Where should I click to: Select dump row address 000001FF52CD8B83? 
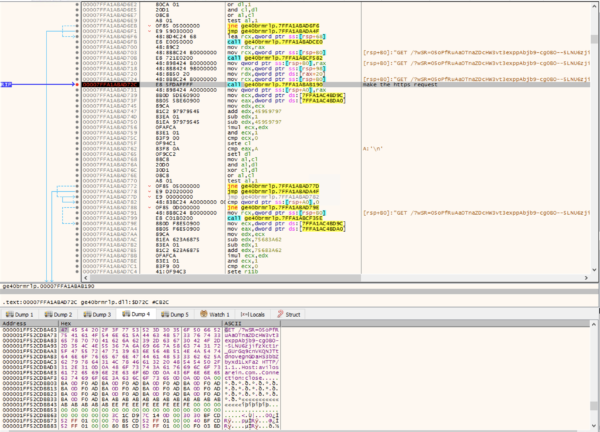tap(29, 426)
